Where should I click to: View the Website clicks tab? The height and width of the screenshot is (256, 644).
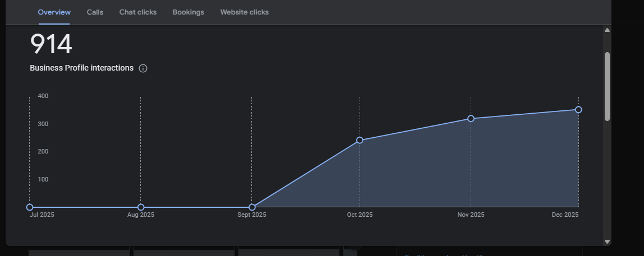(244, 12)
